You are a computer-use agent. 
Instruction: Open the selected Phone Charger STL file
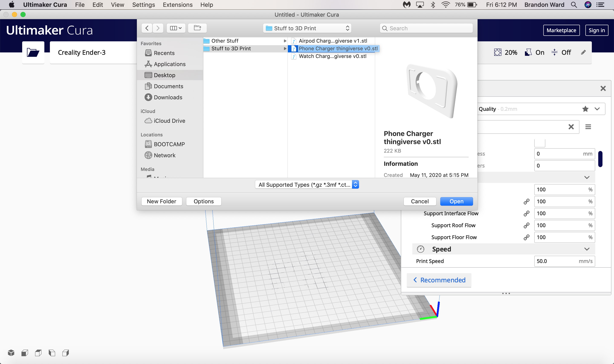(456, 201)
